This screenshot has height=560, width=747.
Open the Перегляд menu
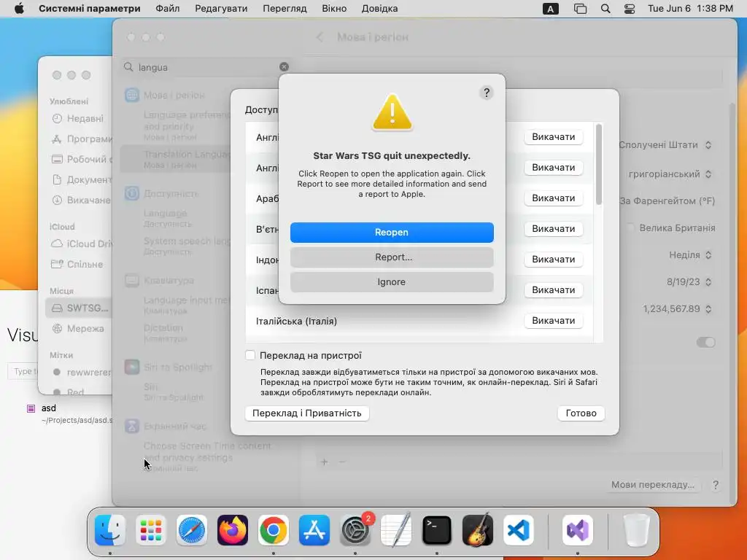click(x=285, y=9)
